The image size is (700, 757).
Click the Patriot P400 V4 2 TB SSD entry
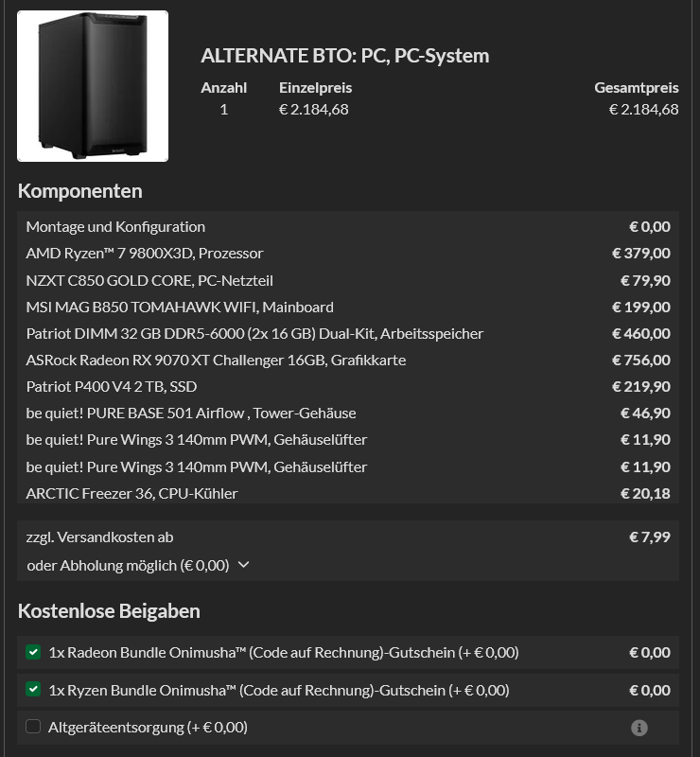point(112,387)
